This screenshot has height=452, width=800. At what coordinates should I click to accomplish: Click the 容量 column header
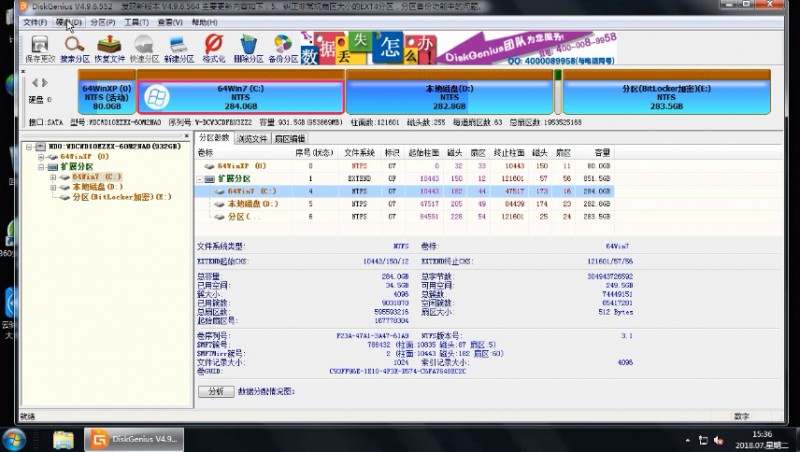click(x=595, y=153)
